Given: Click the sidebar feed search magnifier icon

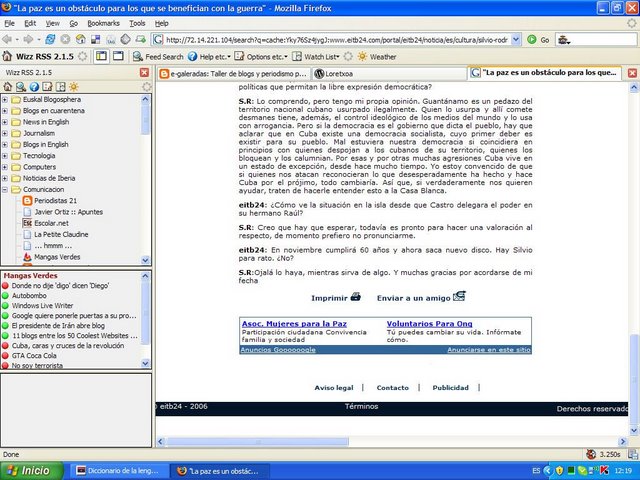Looking at the screenshot, I should pos(21,87).
